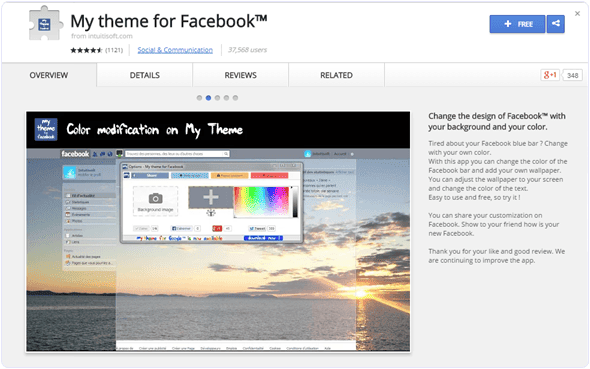This screenshot has width=590, height=369.
Task: Pick a color in the rainbow palette
Action: (262, 202)
